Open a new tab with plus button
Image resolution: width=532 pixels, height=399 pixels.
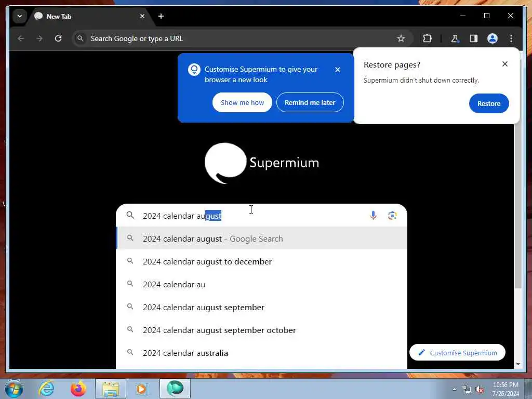(x=161, y=16)
